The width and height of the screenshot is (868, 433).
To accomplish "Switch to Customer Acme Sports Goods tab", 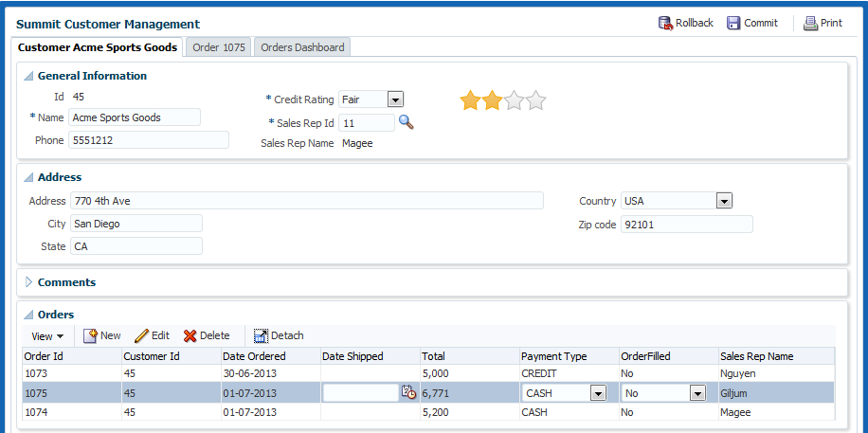I will click(x=98, y=47).
